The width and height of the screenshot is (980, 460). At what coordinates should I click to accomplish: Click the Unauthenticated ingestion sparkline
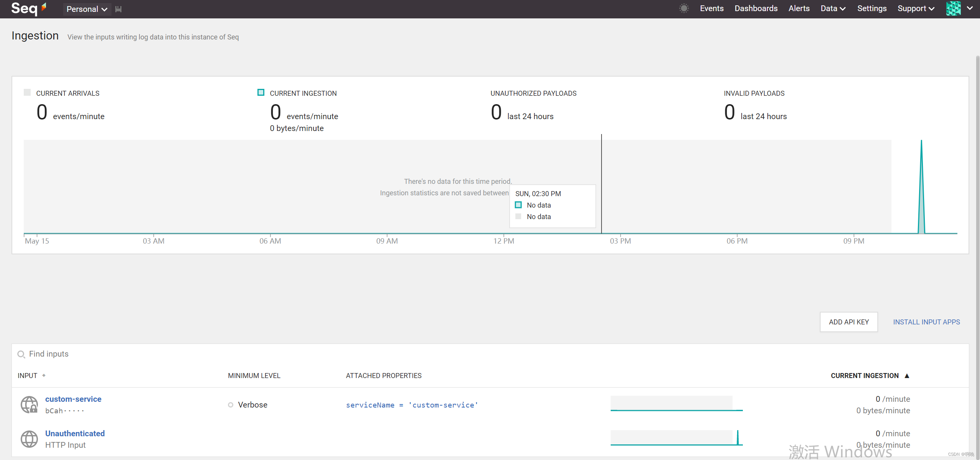677,438
